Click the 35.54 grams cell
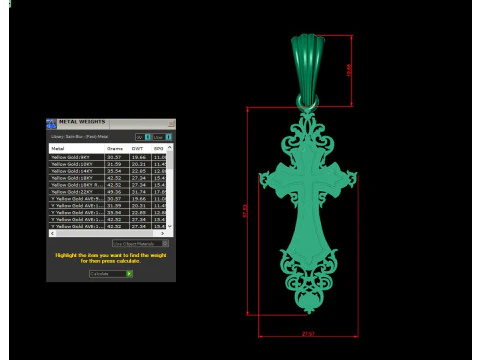 point(117,171)
